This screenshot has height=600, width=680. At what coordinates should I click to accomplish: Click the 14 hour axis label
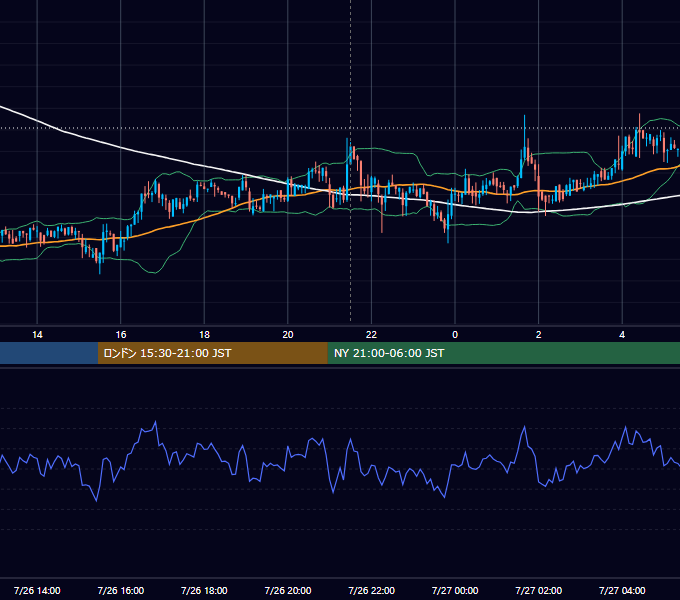37,335
